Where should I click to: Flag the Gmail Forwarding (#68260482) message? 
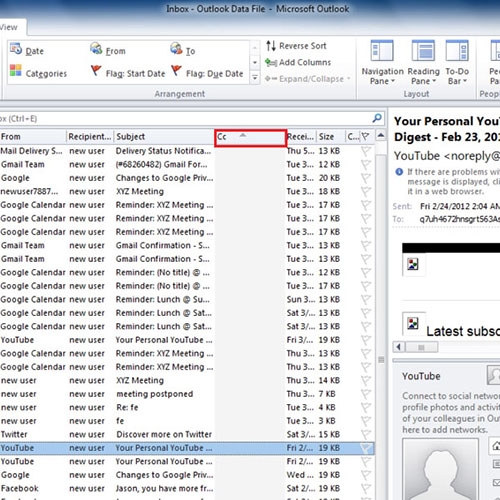click(x=366, y=164)
